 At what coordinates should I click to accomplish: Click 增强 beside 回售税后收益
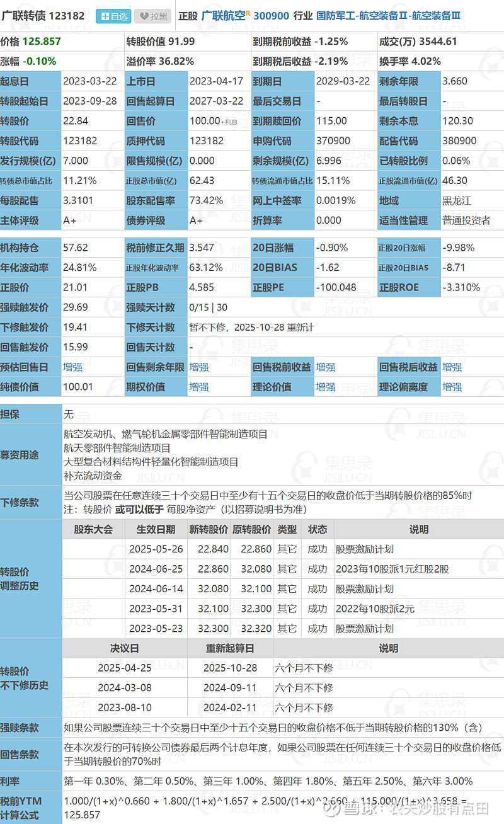[x=452, y=367]
